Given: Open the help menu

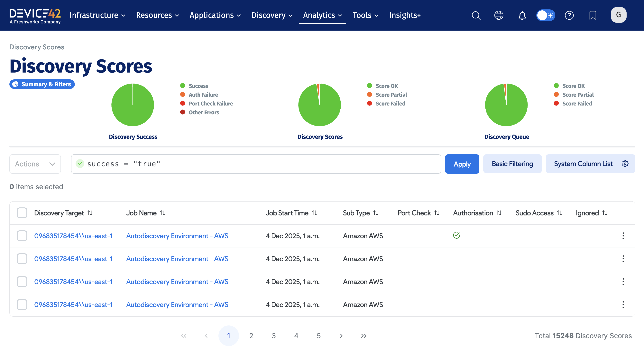Looking at the screenshot, I should point(569,15).
